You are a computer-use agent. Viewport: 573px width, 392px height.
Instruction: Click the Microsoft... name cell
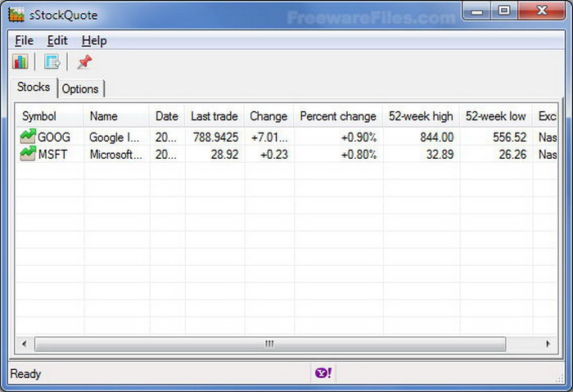click(116, 154)
